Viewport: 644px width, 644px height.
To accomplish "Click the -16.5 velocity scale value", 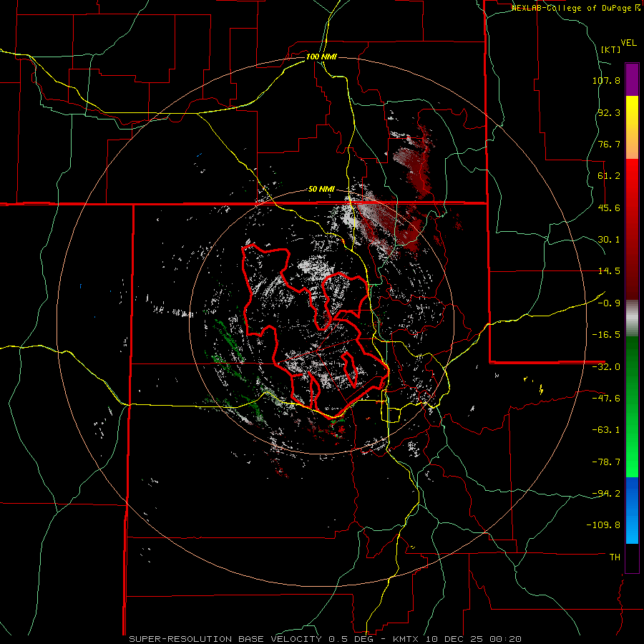I will pyautogui.click(x=606, y=335).
